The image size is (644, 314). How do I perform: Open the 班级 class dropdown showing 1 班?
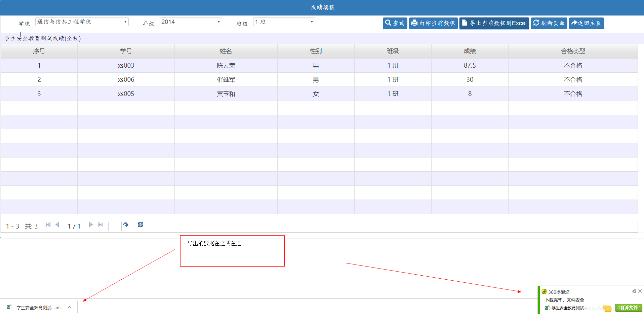coord(284,22)
